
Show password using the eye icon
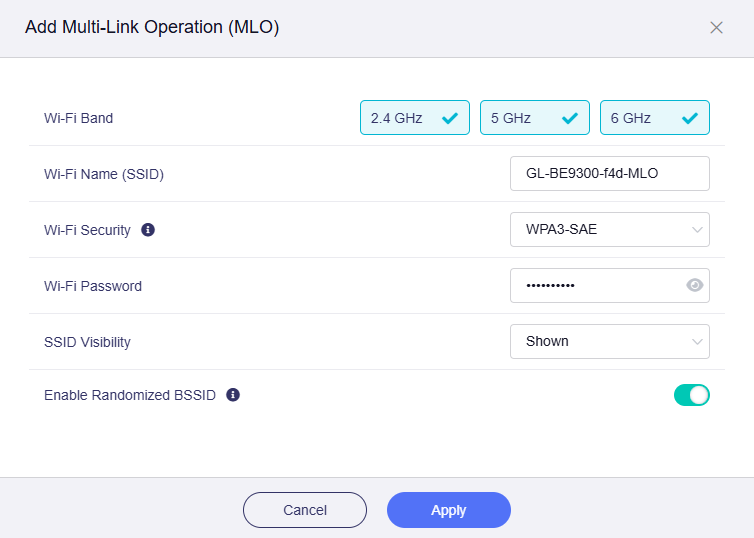tap(694, 286)
